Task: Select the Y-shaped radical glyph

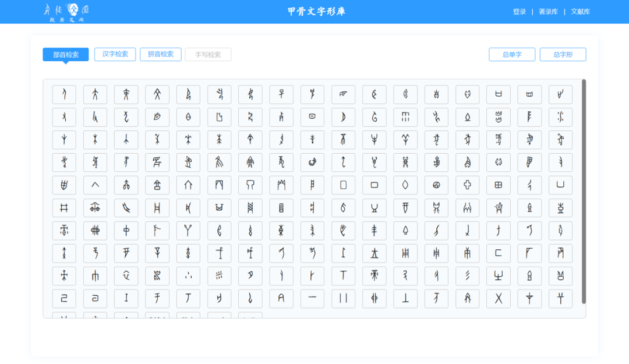Action: [188, 231]
